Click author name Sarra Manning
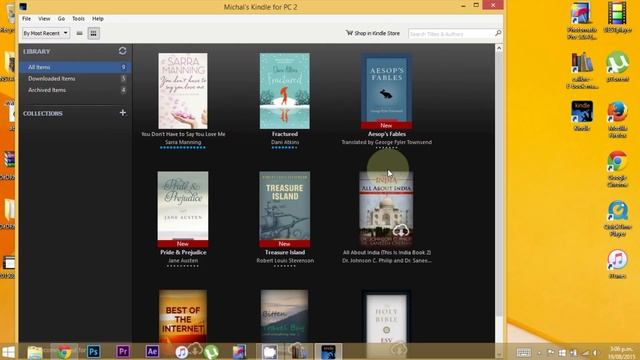 click(183, 142)
